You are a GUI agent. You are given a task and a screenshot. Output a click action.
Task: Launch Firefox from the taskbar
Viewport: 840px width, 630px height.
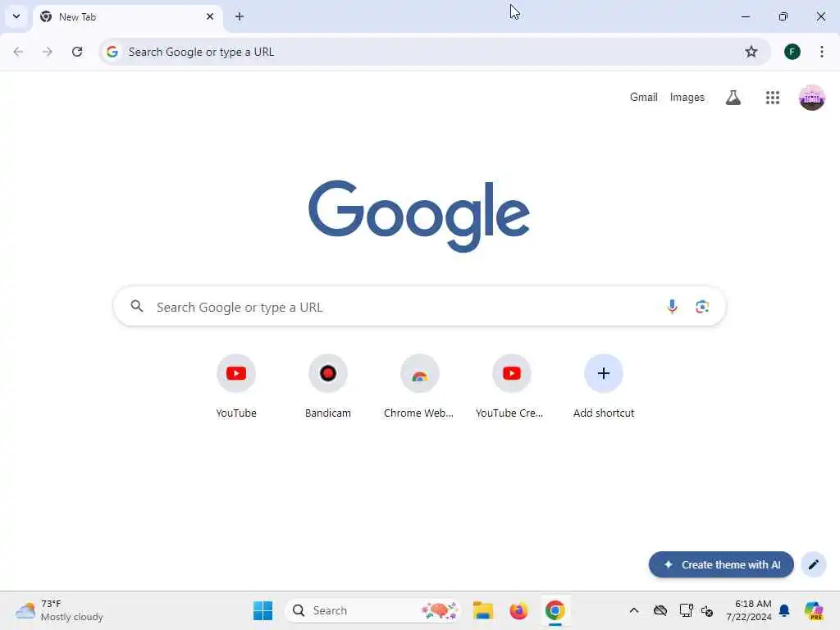pos(518,610)
